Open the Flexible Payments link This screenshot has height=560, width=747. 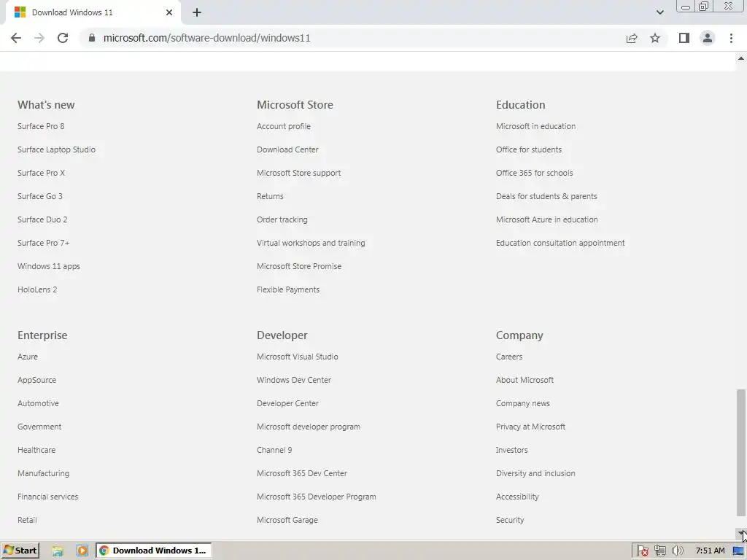[288, 289]
